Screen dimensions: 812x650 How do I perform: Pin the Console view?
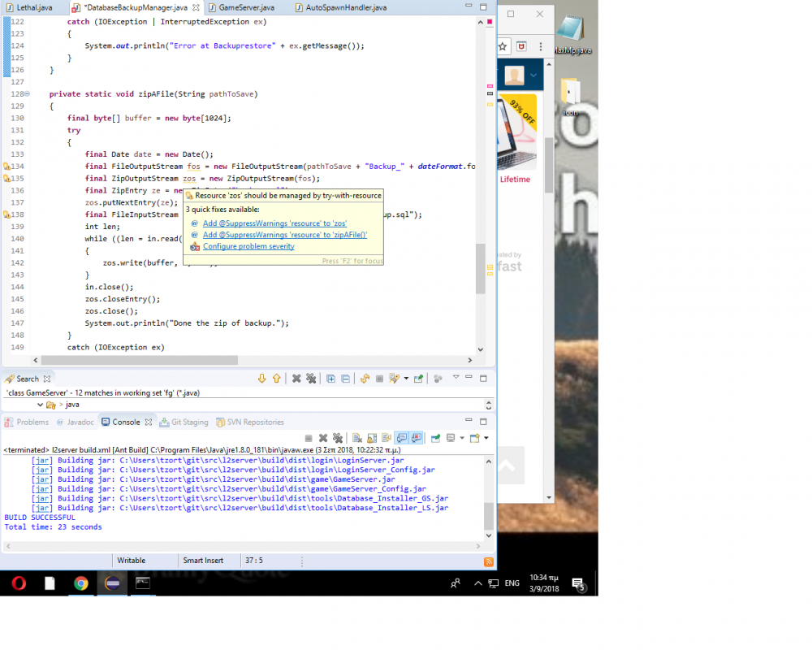click(x=436, y=438)
